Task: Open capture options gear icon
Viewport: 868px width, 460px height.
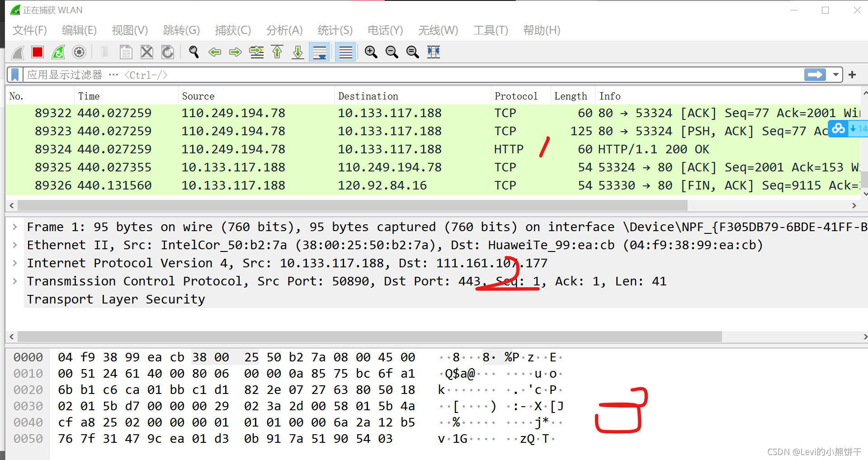Action: coord(79,52)
